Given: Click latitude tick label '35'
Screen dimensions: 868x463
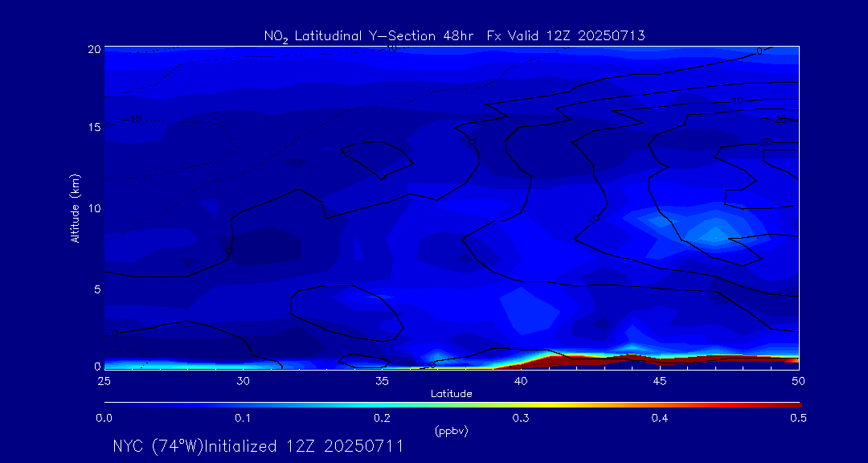Looking at the screenshot, I should click(x=382, y=381).
